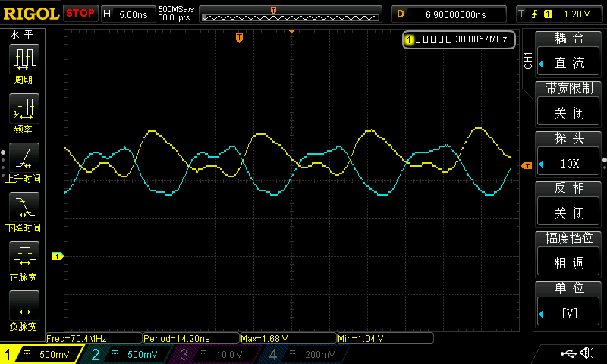Image resolution: width=607 pixels, height=364 pixels.
Task: Toggle the speaker sound icon
Action: coord(587,353)
